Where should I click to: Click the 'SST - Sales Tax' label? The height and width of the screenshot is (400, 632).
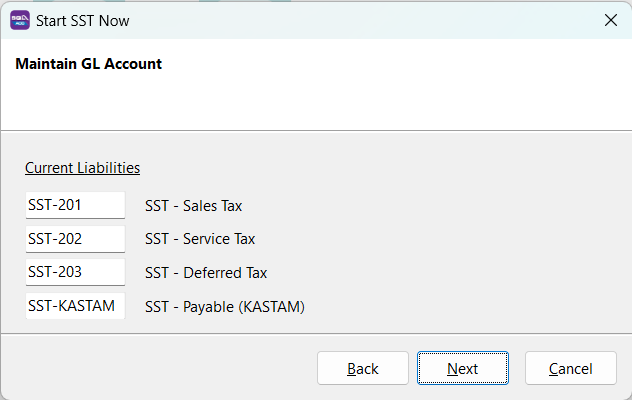(x=193, y=206)
